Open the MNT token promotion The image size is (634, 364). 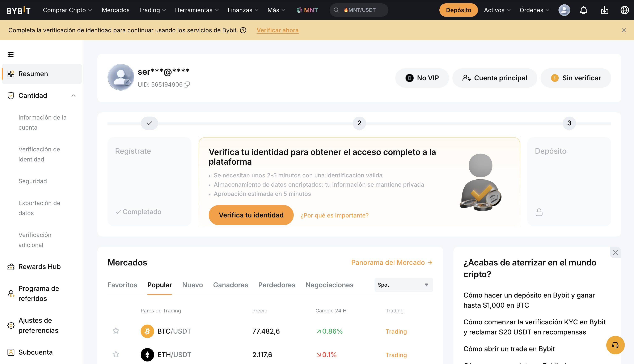click(307, 10)
